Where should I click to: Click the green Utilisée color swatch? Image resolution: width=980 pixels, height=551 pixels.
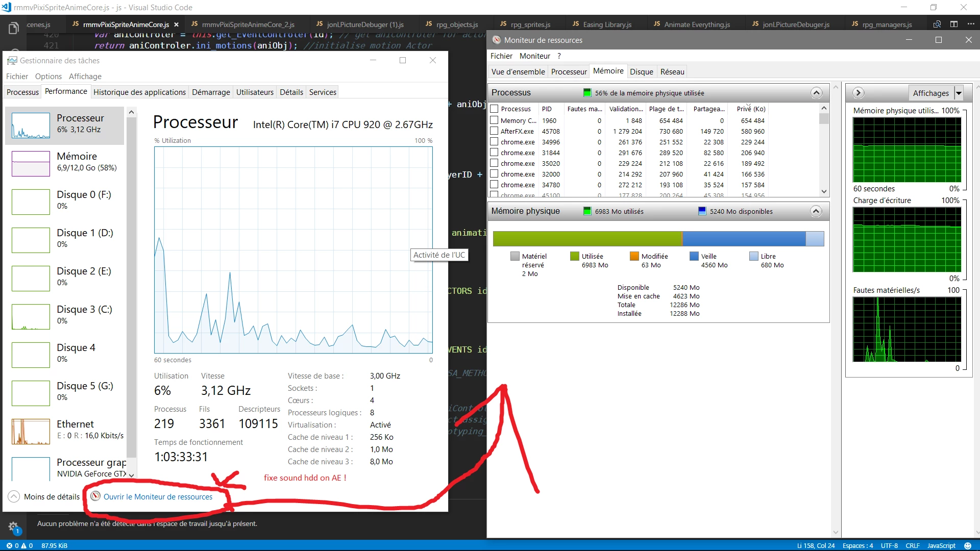point(575,256)
